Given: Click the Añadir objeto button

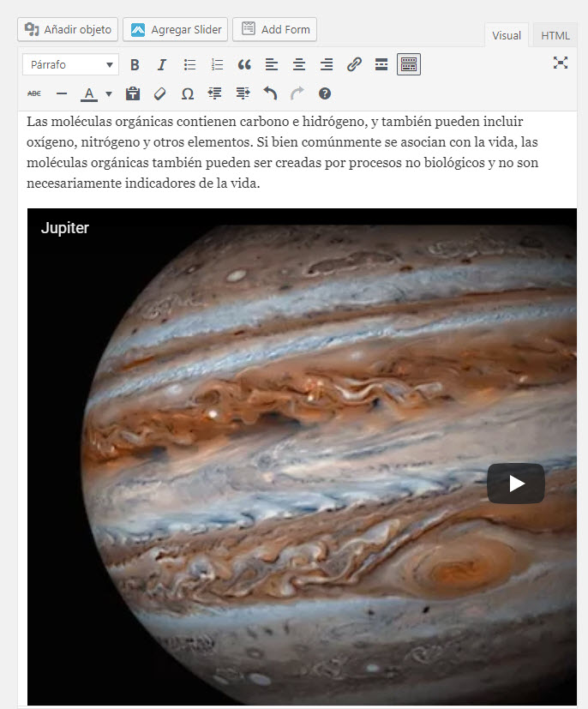Looking at the screenshot, I should pyautogui.click(x=68, y=29).
